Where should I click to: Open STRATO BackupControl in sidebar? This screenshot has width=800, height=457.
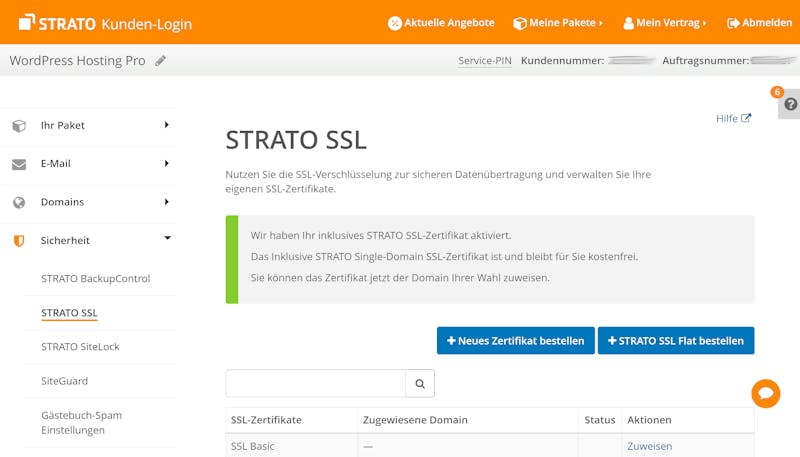96,278
